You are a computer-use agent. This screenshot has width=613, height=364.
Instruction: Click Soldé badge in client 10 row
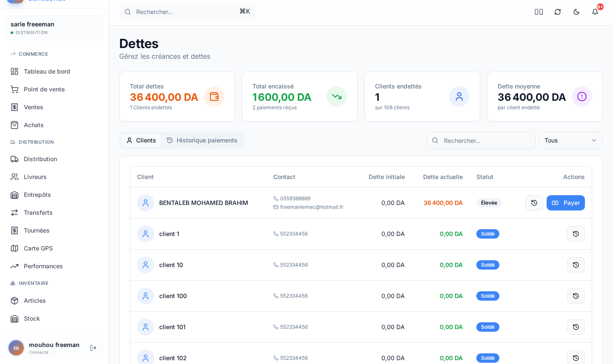click(x=488, y=265)
